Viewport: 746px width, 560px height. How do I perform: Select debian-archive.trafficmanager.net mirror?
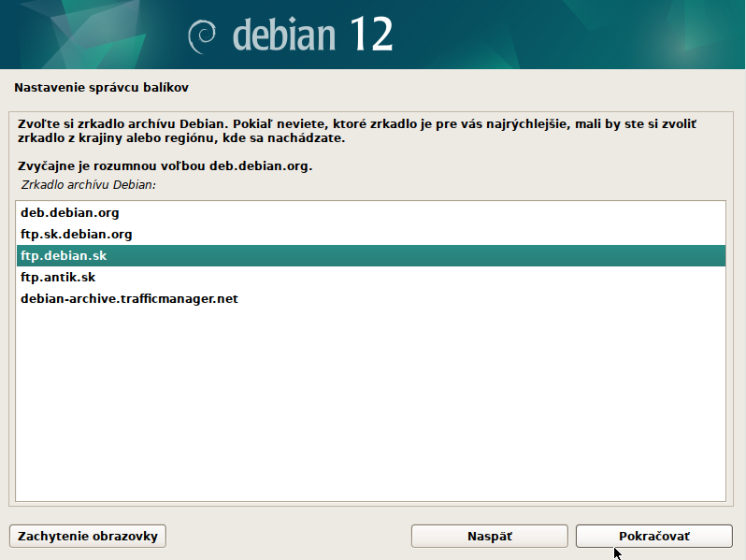(130, 299)
